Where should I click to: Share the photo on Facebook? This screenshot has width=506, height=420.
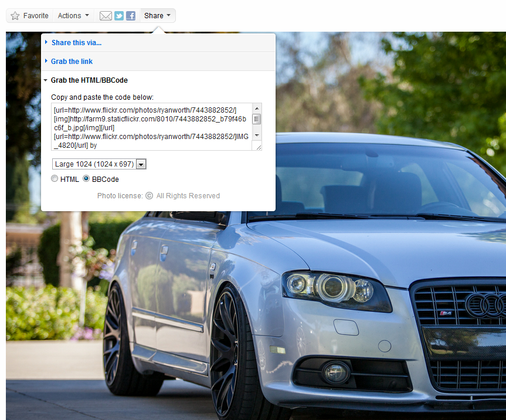point(131,16)
